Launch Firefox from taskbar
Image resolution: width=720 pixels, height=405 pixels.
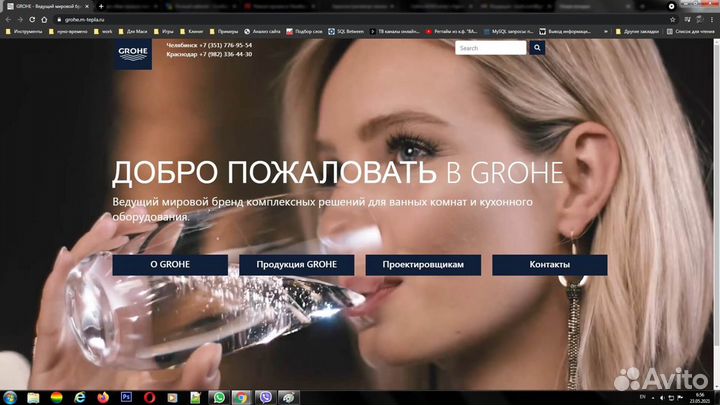103,398
